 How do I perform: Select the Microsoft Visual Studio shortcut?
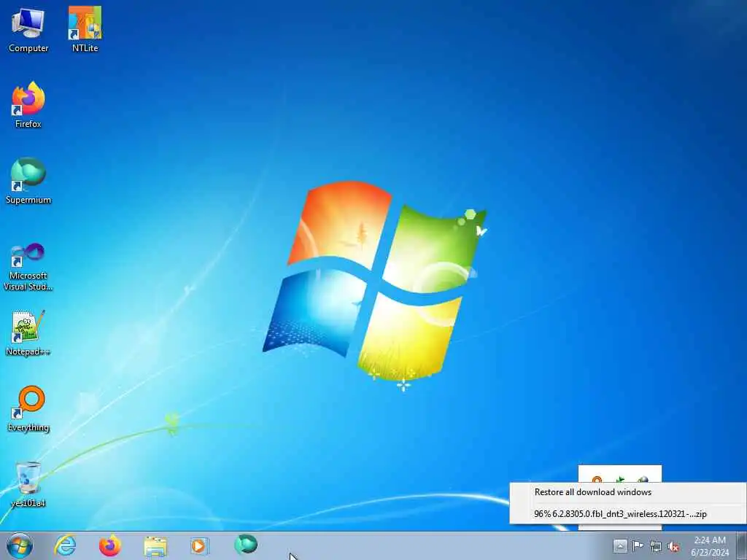coord(28,267)
